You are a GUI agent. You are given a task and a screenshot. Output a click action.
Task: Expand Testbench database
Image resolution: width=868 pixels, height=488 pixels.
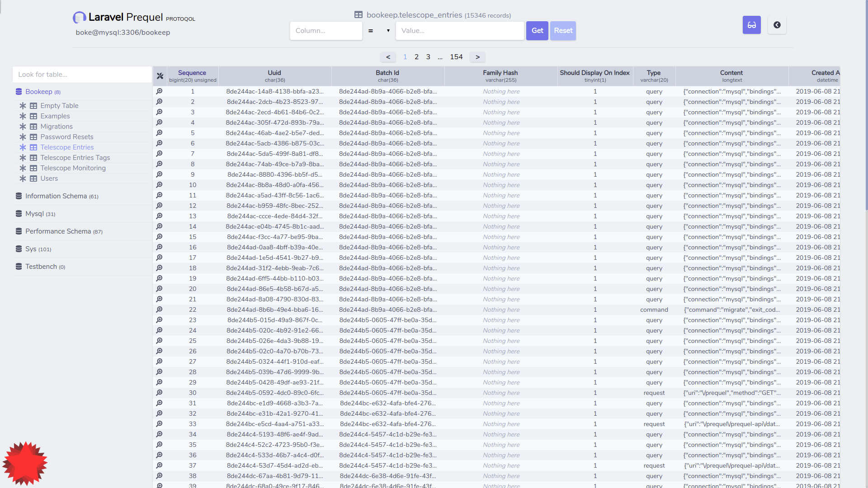tap(45, 267)
